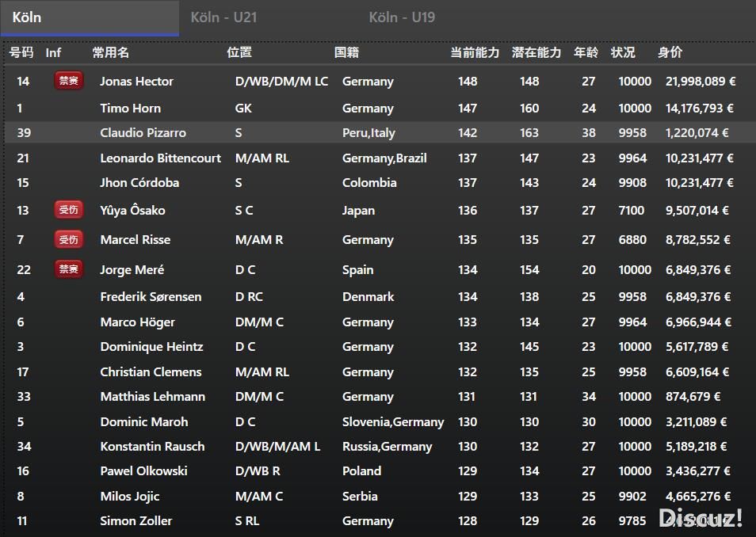Sort by the 潜在能力 column header
The height and width of the screenshot is (537, 756).
click(536, 52)
